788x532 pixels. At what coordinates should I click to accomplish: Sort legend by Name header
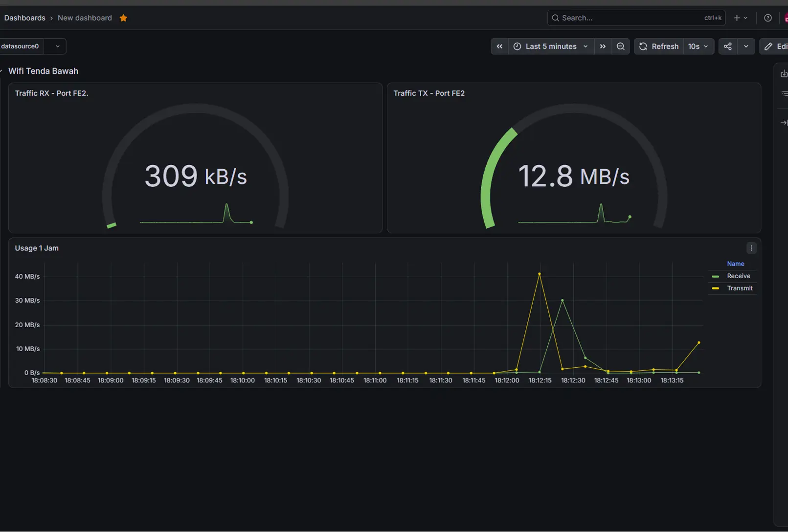point(736,264)
